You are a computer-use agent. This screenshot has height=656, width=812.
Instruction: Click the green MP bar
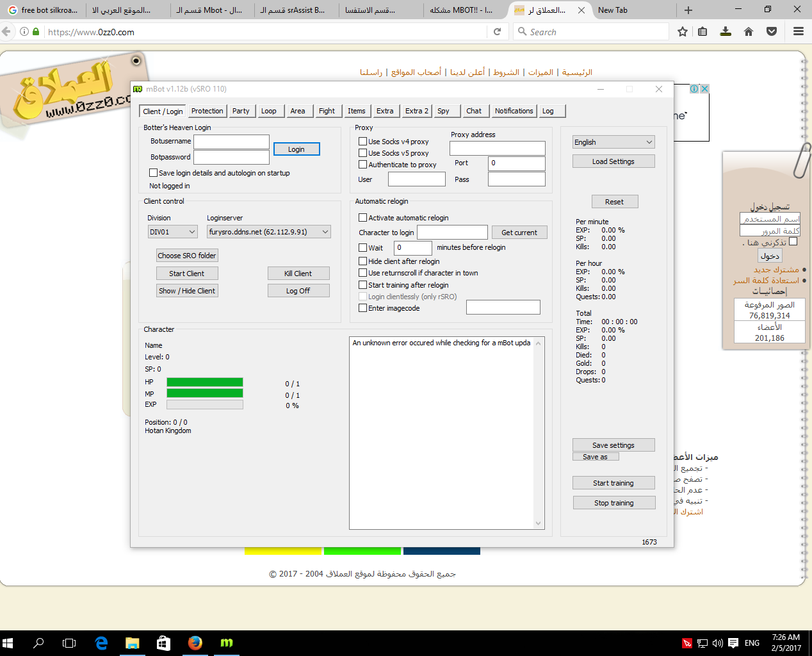[205, 393]
